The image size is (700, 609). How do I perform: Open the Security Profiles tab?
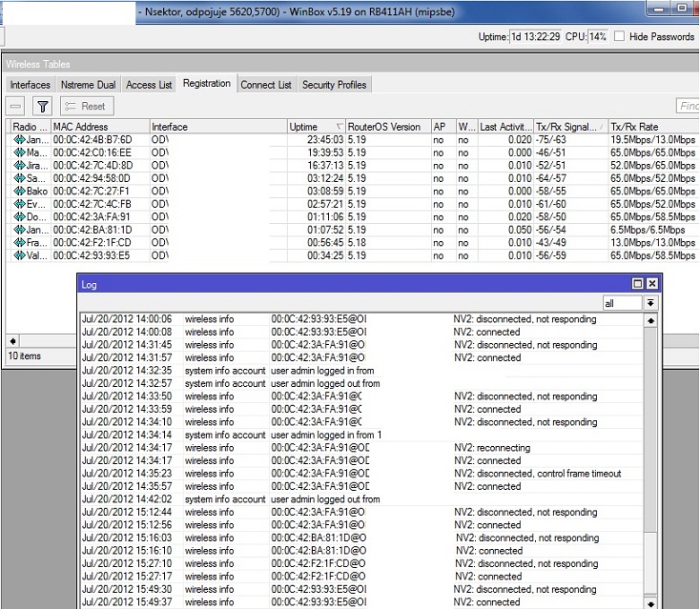click(334, 85)
